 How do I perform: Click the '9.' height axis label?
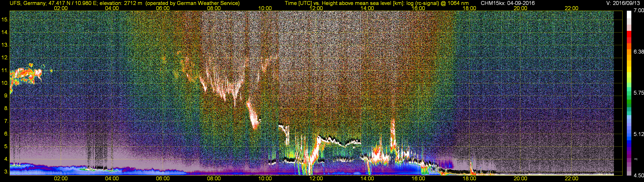[x=6, y=96]
